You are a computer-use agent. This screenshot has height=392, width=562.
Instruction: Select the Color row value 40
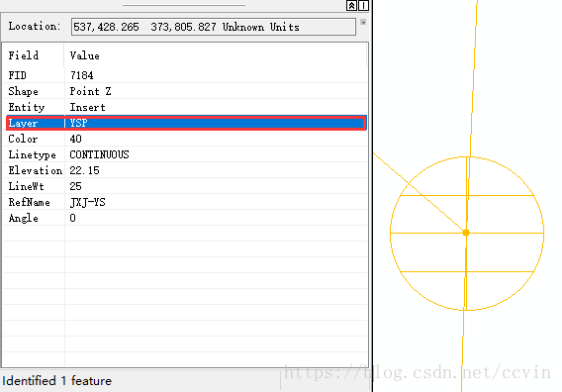tap(75, 139)
